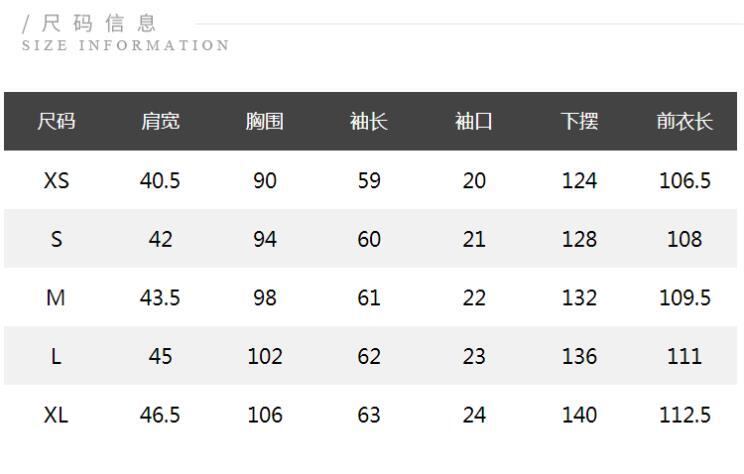Image resolution: width=744 pixels, height=474 pixels.
Task: Click the 肩宽 column header
Action: tap(160, 122)
